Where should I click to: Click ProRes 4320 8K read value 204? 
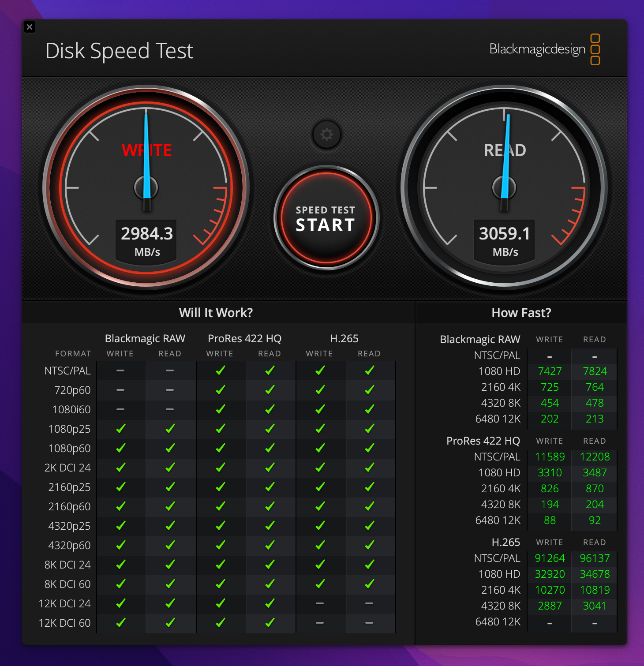[x=595, y=505]
